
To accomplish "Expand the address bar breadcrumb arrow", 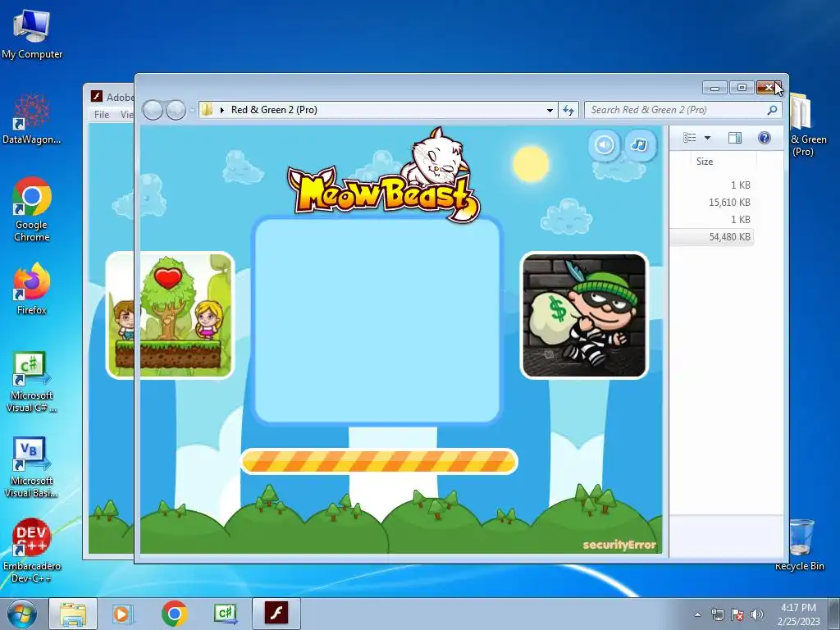I will [x=221, y=110].
